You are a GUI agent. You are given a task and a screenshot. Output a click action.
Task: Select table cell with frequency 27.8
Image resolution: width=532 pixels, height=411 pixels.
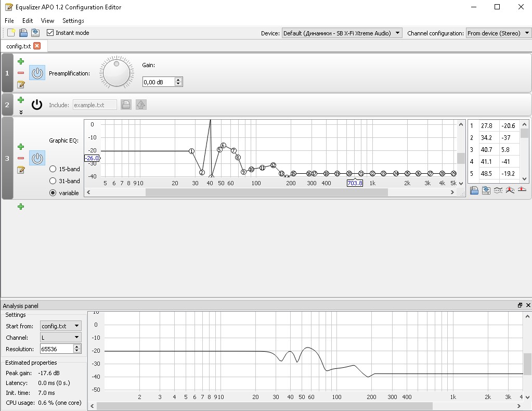click(489, 125)
